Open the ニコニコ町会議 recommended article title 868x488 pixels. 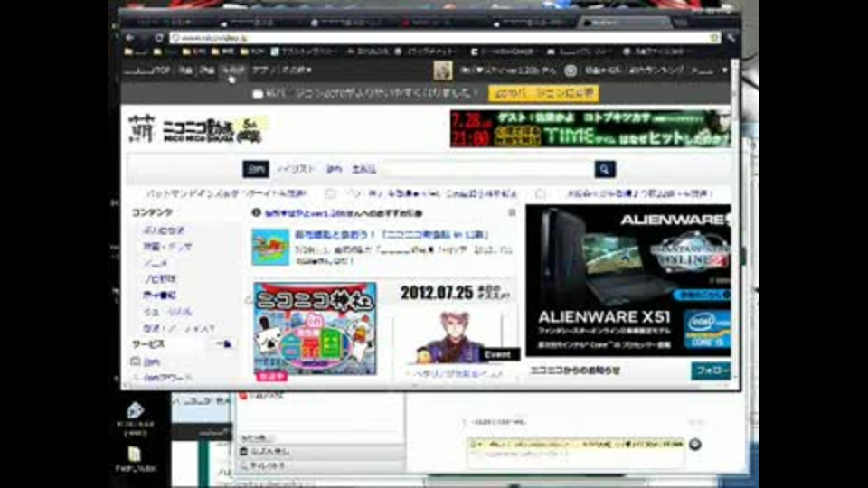(392, 235)
